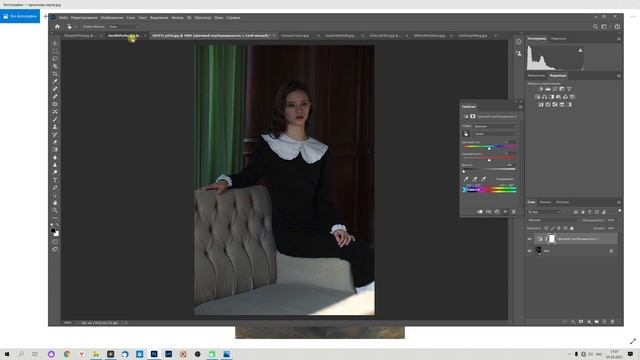Select the Horizontal Type tool
Image resolution: width=640 pixels, height=360 pixels.
tap(55, 180)
